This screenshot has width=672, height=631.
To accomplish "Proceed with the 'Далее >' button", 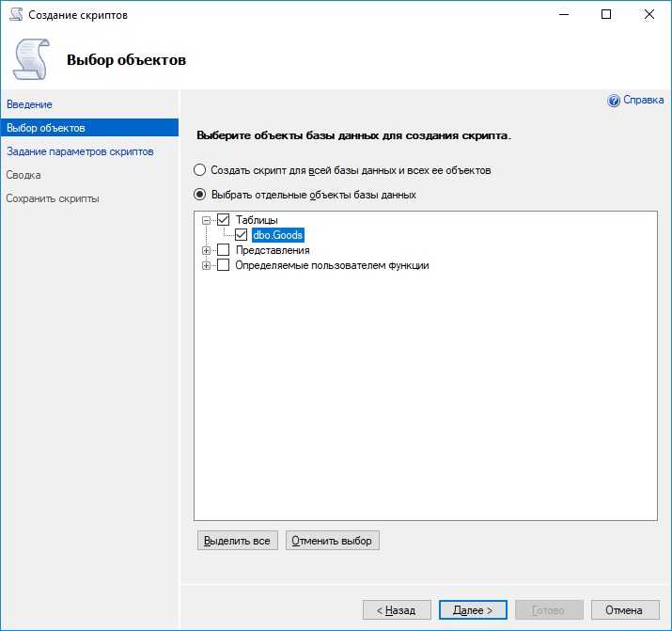I will (x=473, y=610).
